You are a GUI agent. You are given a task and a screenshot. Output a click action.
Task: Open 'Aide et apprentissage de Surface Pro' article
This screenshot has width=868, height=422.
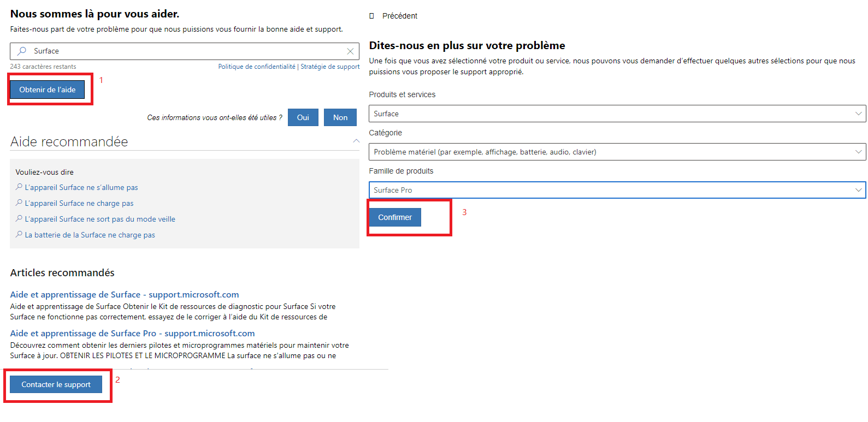132,333
